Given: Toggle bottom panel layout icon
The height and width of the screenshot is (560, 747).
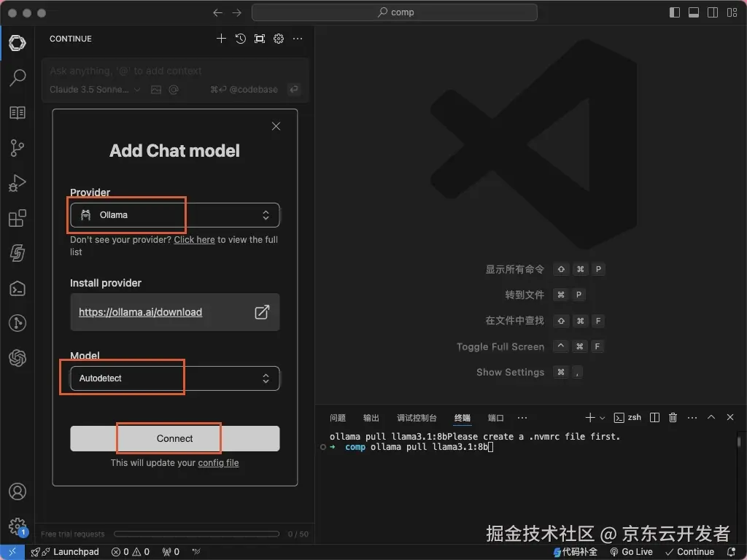Looking at the screenshot, I should tap(694, 13).
